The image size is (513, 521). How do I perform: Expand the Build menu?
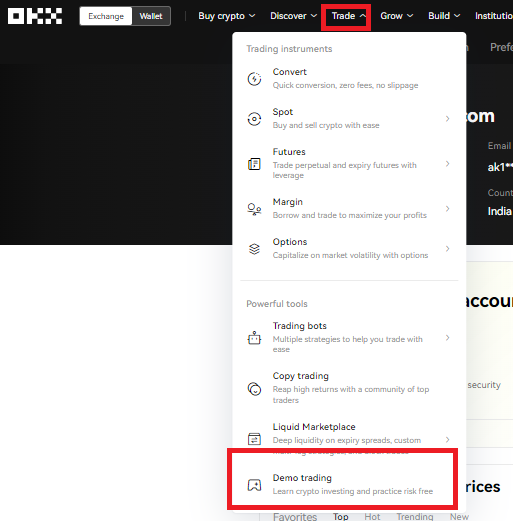coord(444,16)
